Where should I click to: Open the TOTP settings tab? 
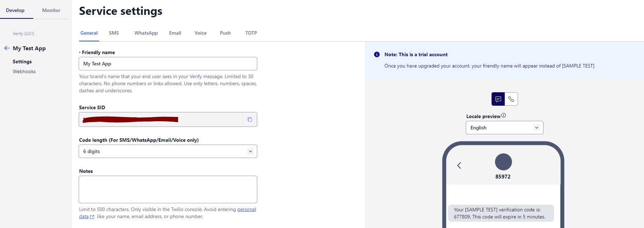251,33
